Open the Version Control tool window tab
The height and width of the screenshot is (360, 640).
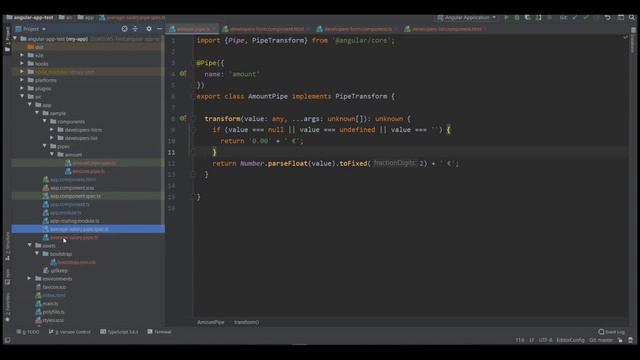(70, 332)
